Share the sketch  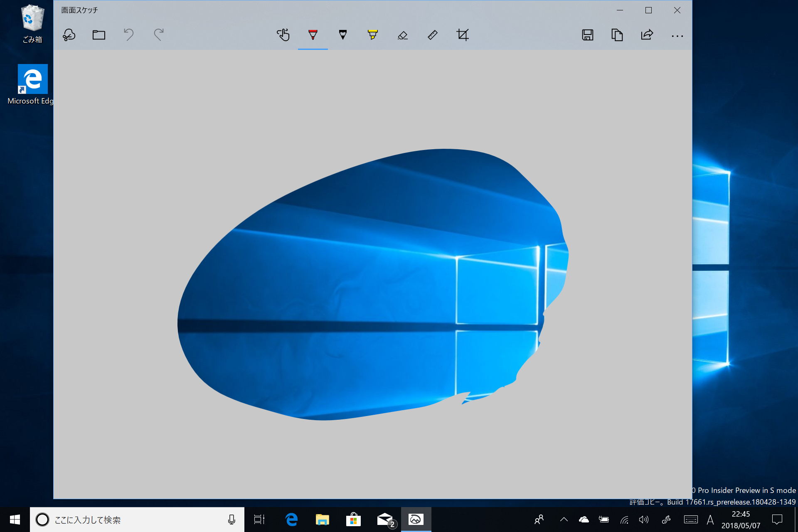(x=647, y=35)
